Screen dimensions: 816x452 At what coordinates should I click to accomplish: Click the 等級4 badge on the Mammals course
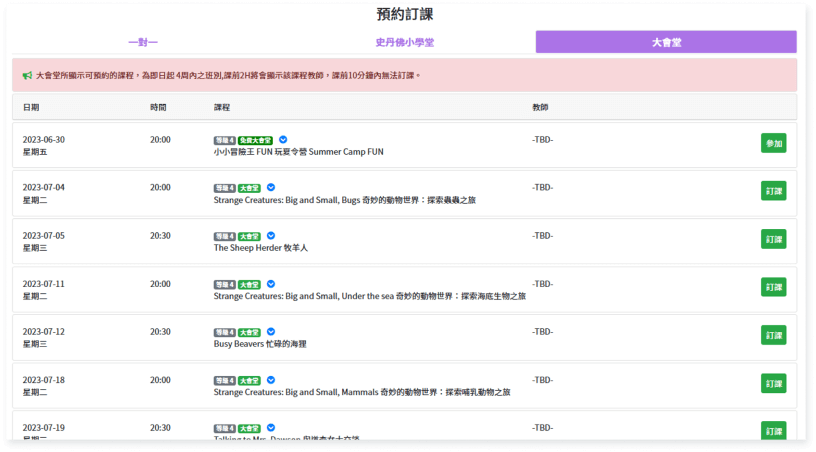tap(224, 380)
